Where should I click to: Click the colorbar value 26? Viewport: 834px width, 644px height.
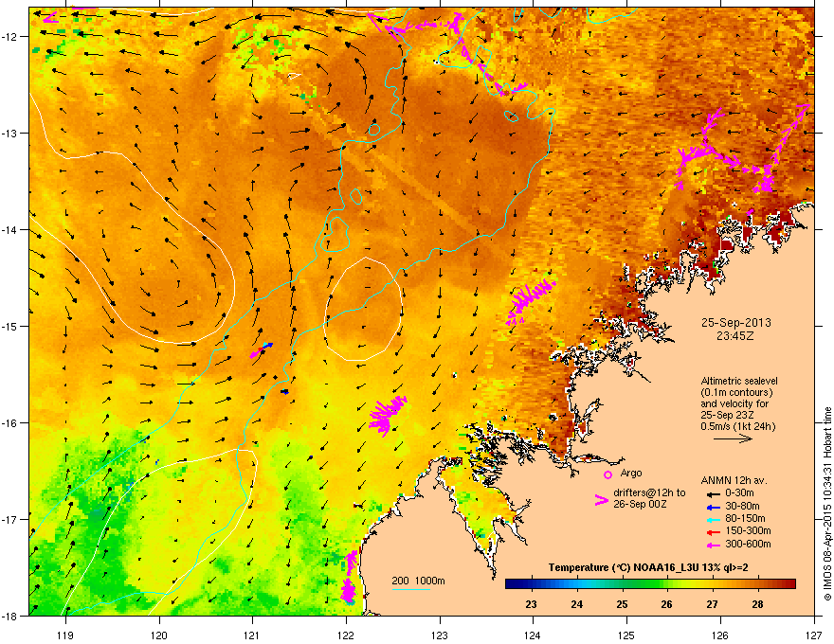pos(666,604)
